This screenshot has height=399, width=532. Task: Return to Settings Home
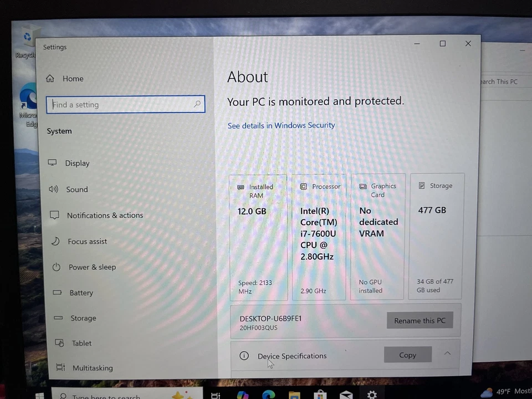(73, 78)
